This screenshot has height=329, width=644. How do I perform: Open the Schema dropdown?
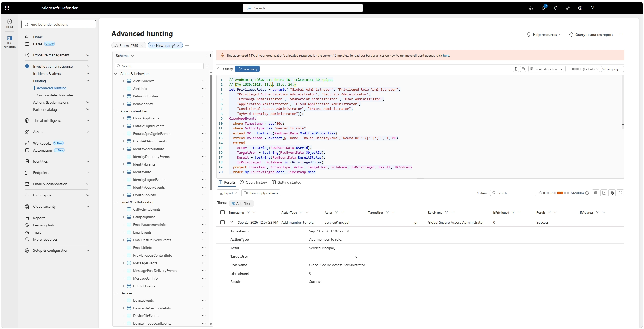[x=125, y=56]
